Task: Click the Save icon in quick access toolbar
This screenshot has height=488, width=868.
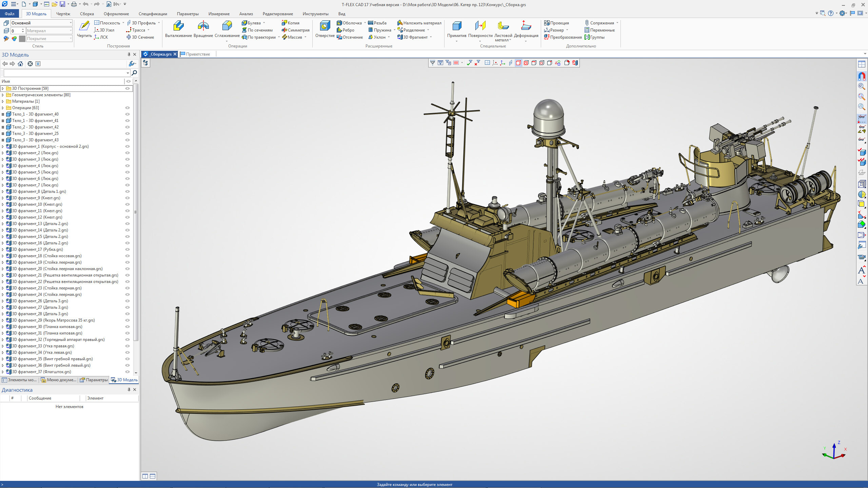Action: pyautogui.click(x=62, y=4)
